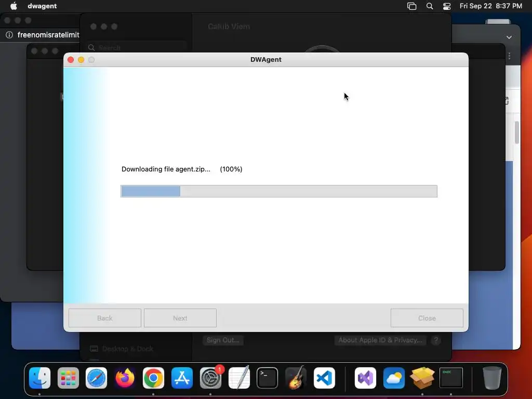Open the three-dot menu in background window
Screen dimensions: 532x399
pos(509,56)
